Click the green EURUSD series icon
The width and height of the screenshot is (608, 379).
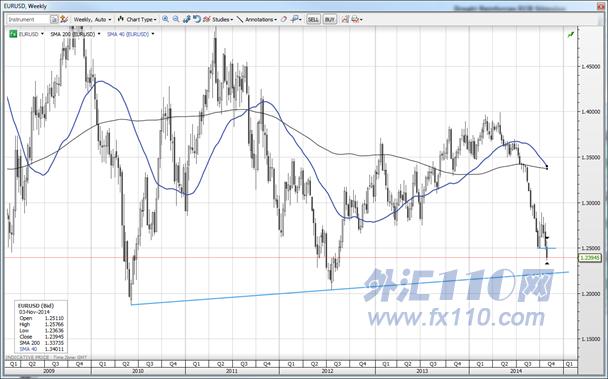click(14, 34)
